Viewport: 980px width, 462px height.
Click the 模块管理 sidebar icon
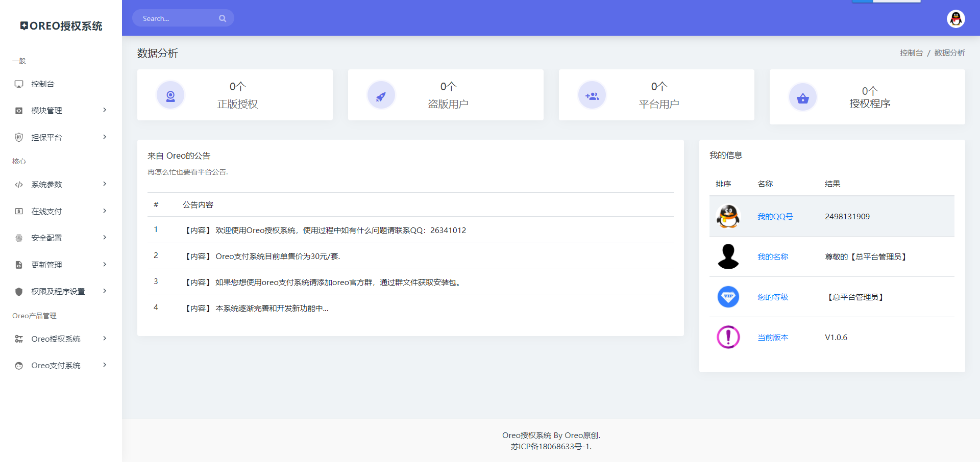[x=19, y=111]
